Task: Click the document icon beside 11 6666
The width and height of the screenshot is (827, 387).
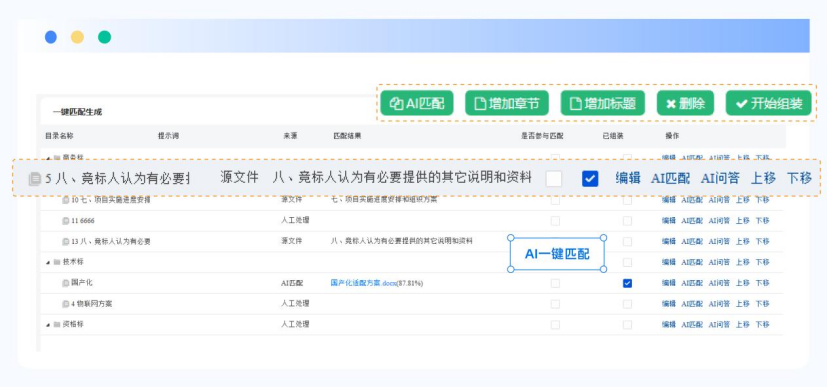Action: tap(66, 220)
